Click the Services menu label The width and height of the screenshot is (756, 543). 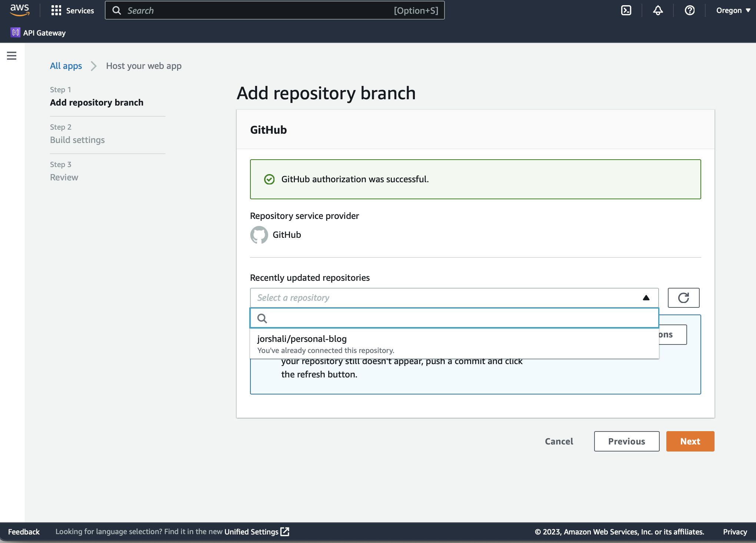click(x=80, y=10)
